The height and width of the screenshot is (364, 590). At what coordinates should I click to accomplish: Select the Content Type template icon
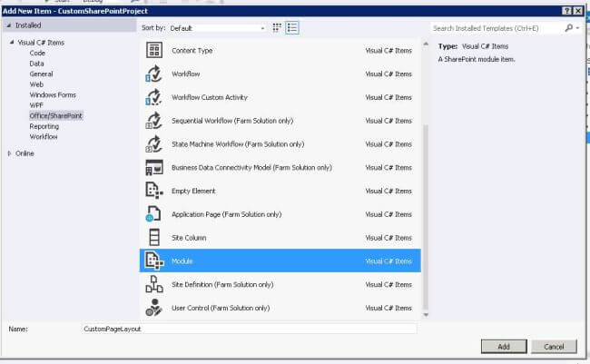pyautogui.click(x=154, y=51)
